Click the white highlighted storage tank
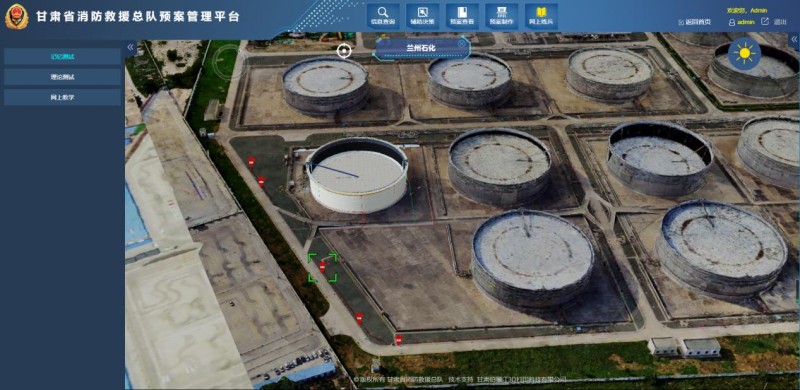Viewport: 800px width, 390px height. pos(357,176)
